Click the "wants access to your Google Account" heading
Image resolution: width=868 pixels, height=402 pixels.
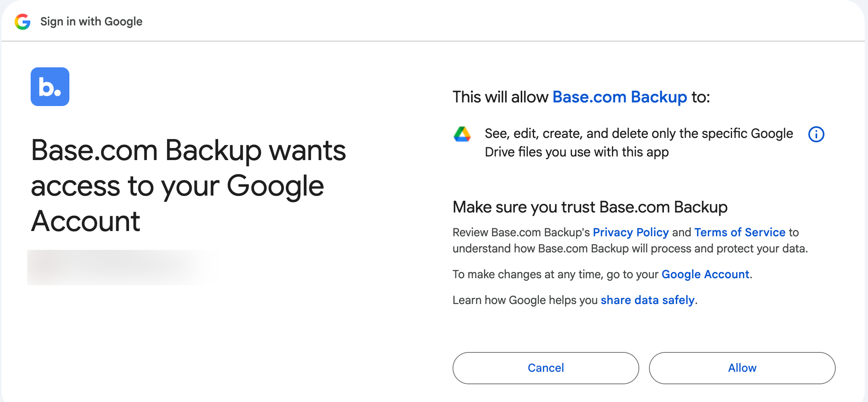click(188, 185)
